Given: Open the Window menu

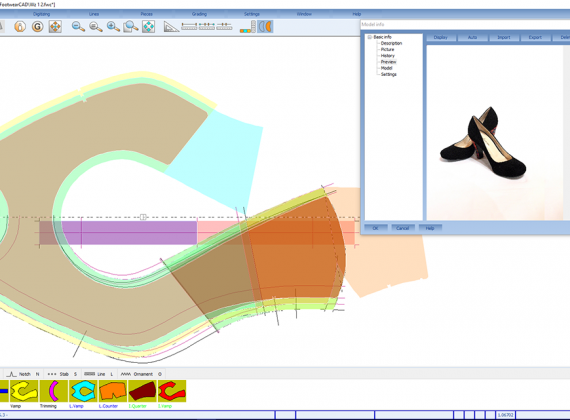Looking at the screenshot, I should pos(304,14).
